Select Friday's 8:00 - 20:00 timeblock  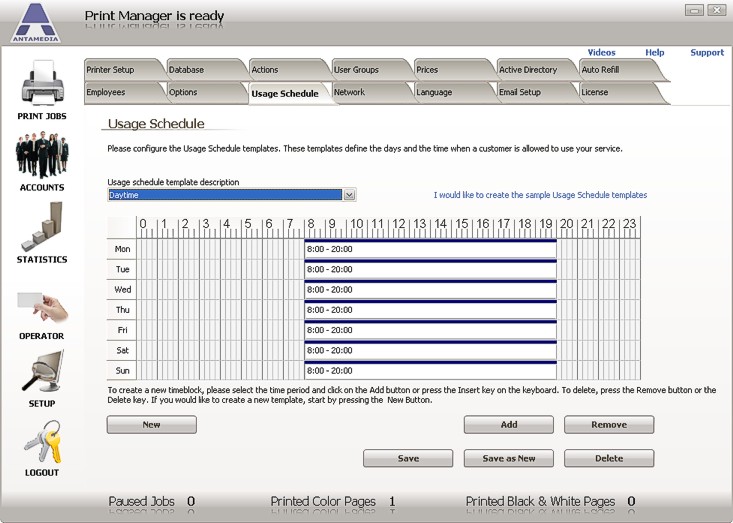point(430,330)
